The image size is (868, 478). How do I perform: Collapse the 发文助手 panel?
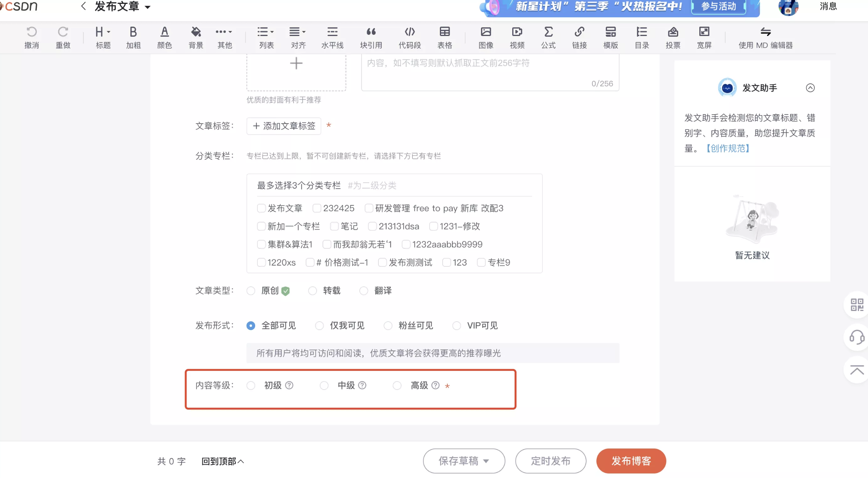pyautogui.click(x=810, y=88)
